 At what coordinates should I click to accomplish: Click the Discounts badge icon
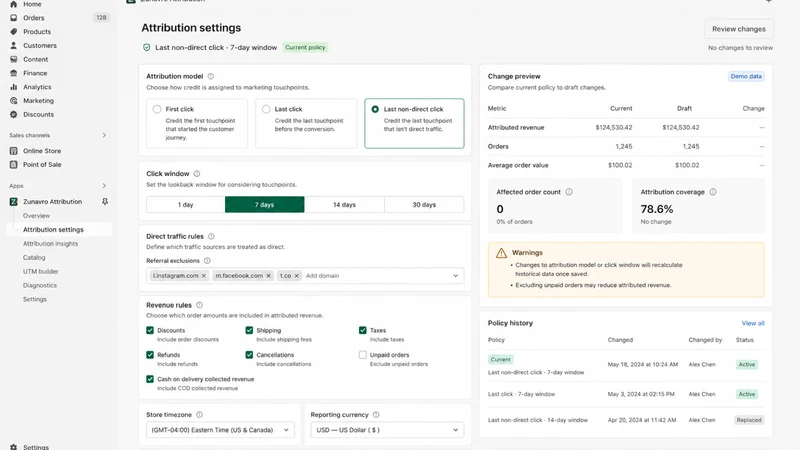(x=14, y=114)
